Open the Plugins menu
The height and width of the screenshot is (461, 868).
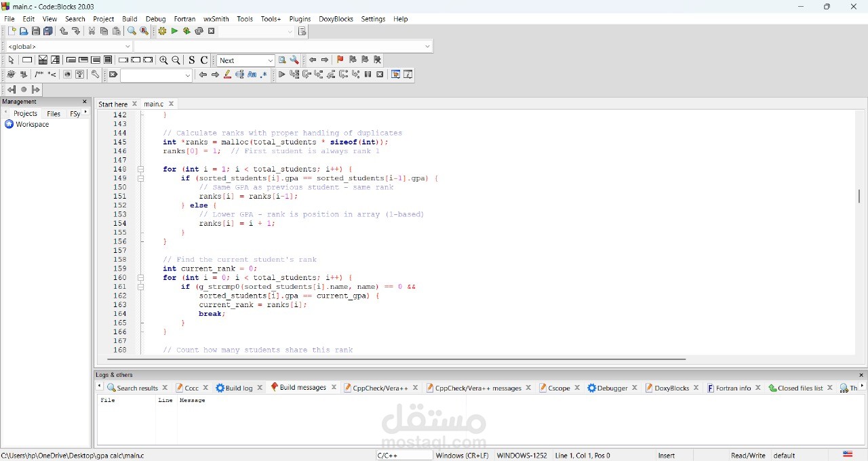pos(300,19)
